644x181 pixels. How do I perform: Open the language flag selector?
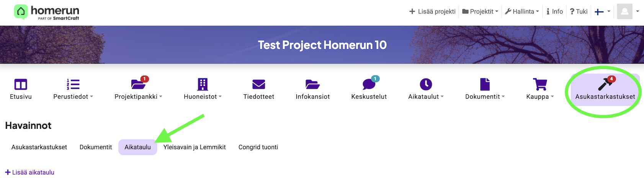click(x=602, y=12)
